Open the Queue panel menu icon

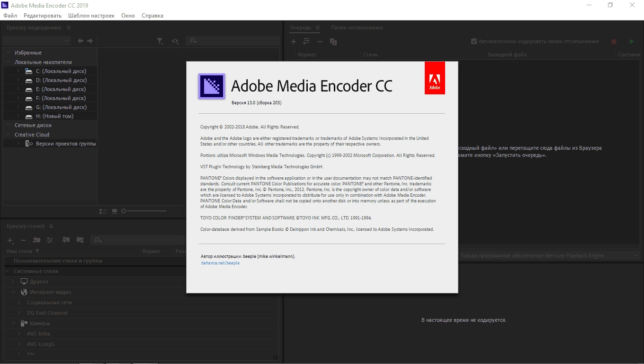tap(318, 27)
